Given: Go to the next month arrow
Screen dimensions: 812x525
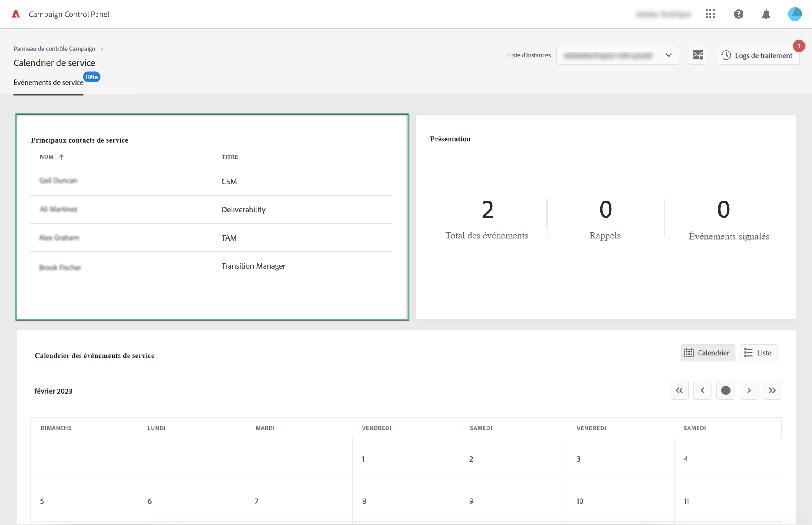Looking at the screenshot, I should 749,390.
